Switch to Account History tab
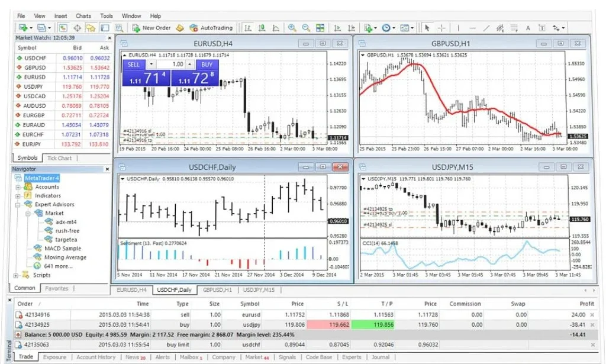Screen dimensions: 606x364 point(95,357)
